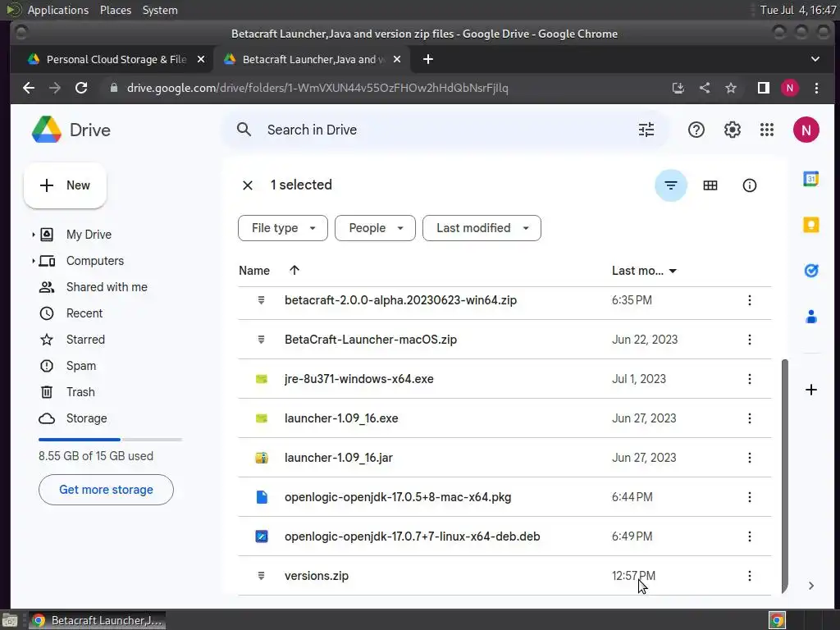Show file details info panel
The width and height of the screenshot is (840, 630).
pyautogui.click(x=750, y=185)
